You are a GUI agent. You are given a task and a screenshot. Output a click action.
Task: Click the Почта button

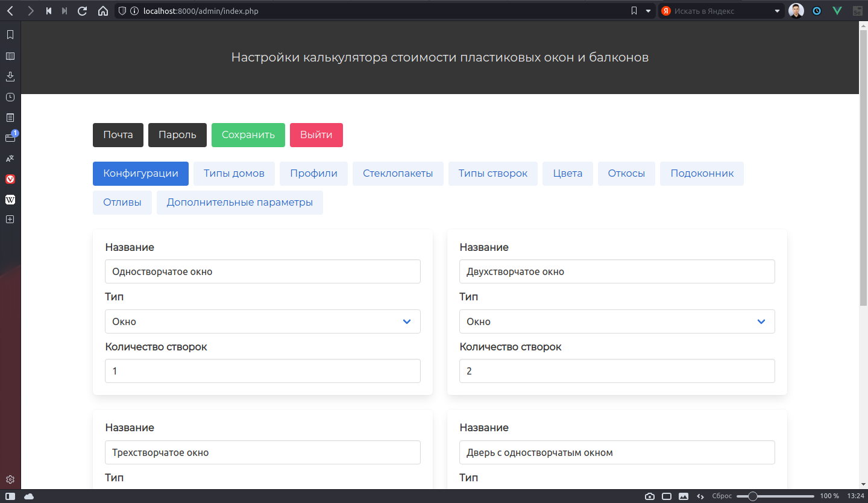point(118,135)
